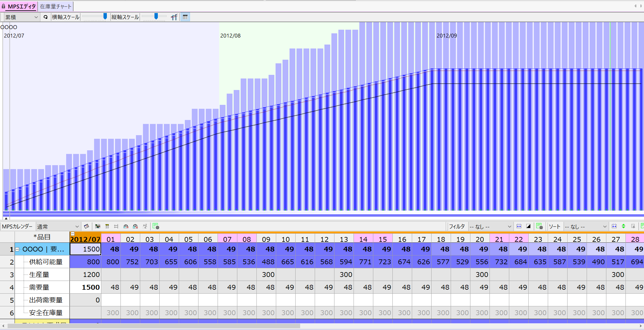Click the greyed export icon after sort

pos(633,226)
